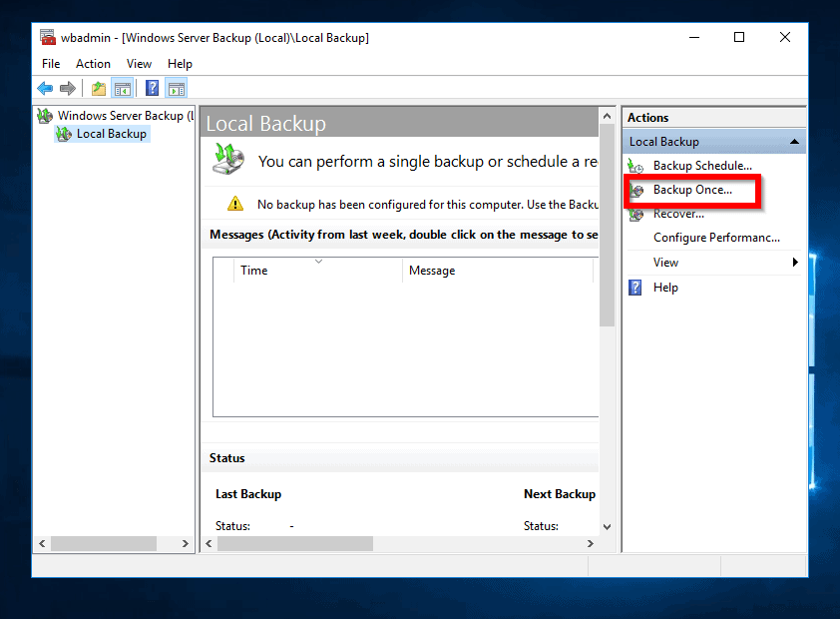Click the blue Help toolbar icon
This screenshot has width=840, height=619.
pyautogui.click(x=153, y=89)
